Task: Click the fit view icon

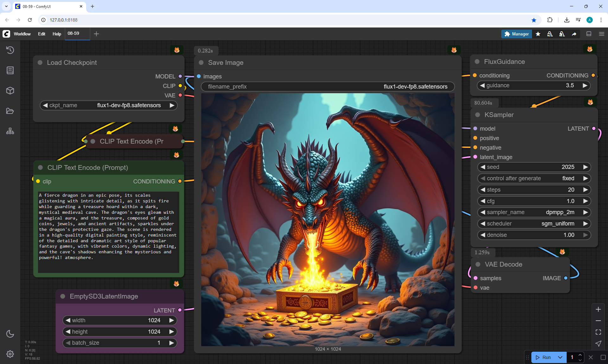Action: coord(598,332)
